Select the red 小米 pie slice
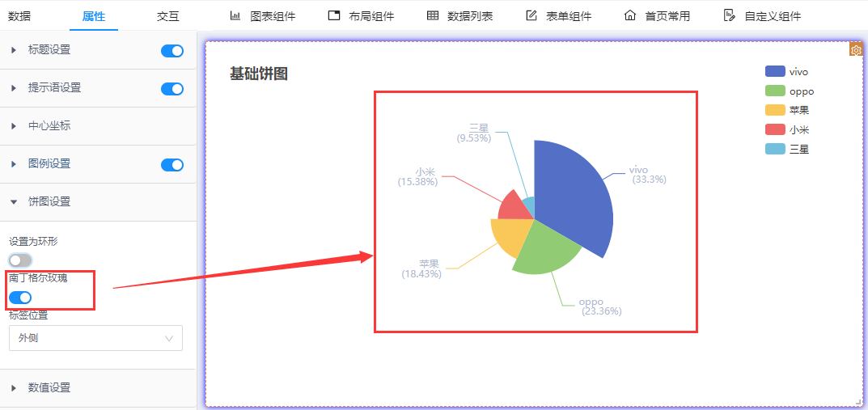This screenshot has height=410, width=868. (512, 208)
